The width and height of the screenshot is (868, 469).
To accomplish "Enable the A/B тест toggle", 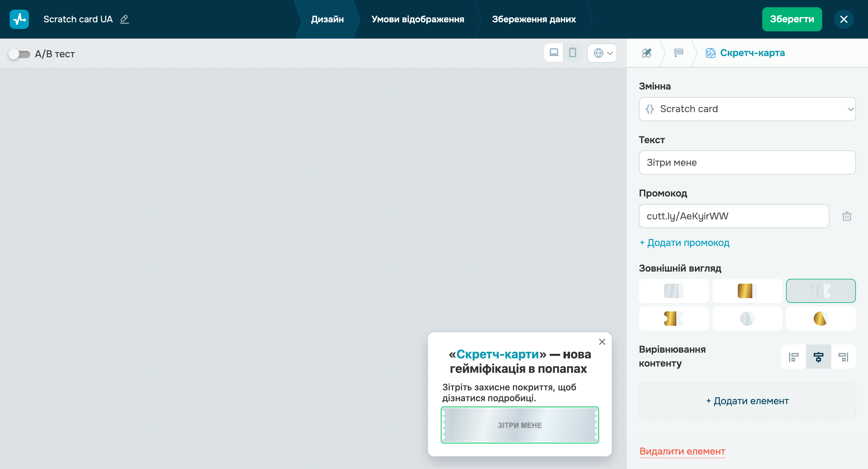I will coord(19,54).
